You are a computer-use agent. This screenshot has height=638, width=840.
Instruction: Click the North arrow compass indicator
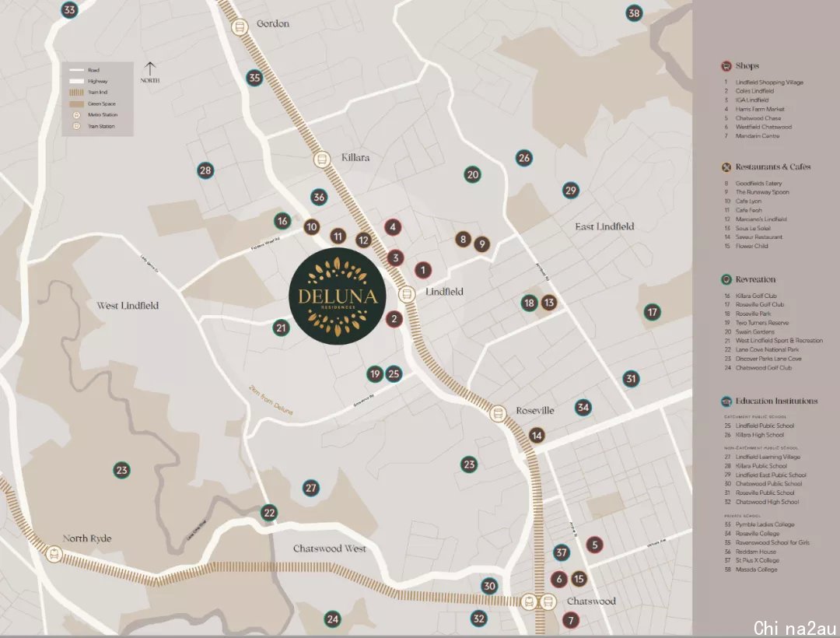[150, 72]
